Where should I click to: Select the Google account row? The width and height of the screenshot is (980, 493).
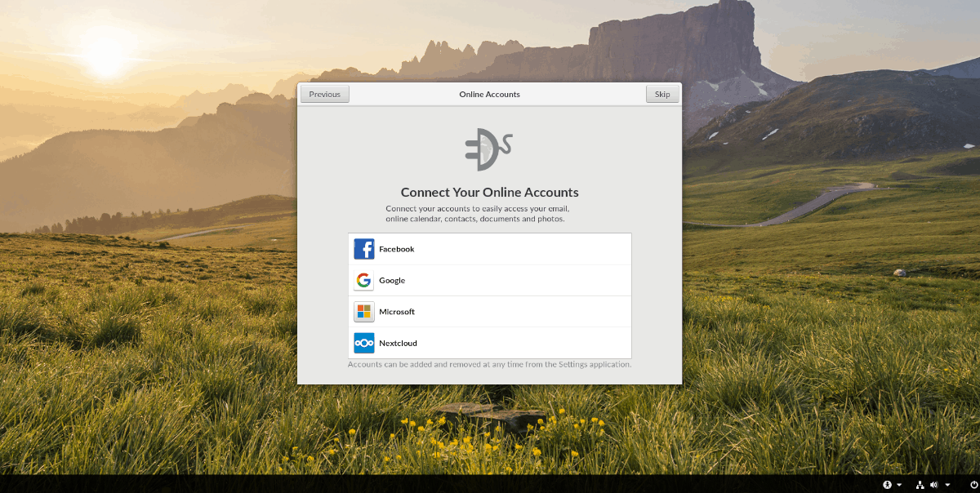point(490,281)
